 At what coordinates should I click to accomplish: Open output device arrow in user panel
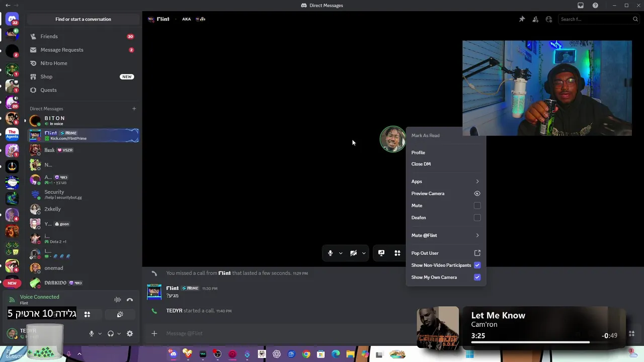pyautogui.click(x=119, y=333)
